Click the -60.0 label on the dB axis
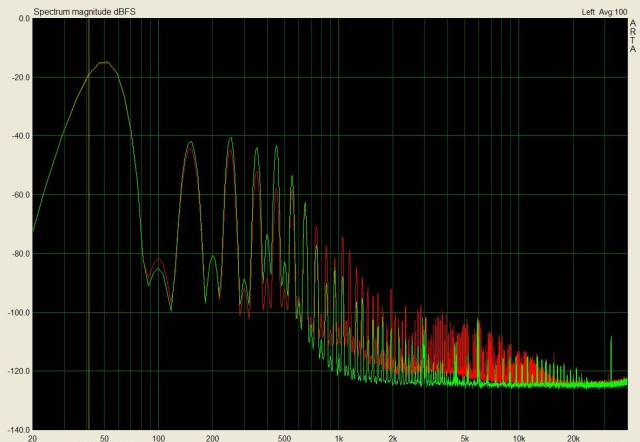Screen dimensions: 640x442 pyautogui.click(x=19, y=195)
